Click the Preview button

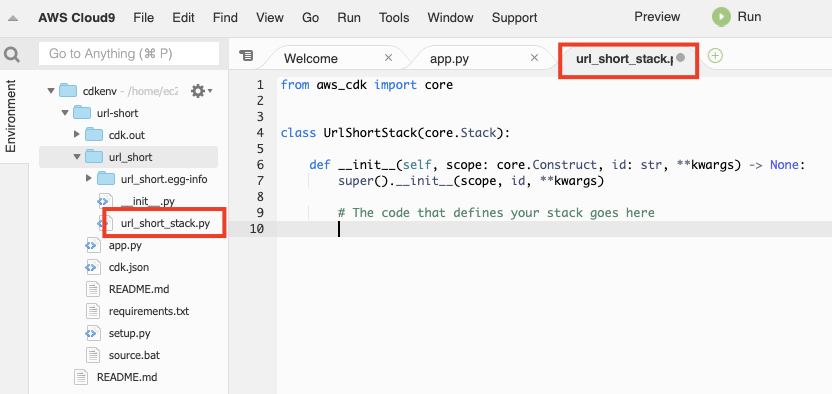tap(657, 17)
